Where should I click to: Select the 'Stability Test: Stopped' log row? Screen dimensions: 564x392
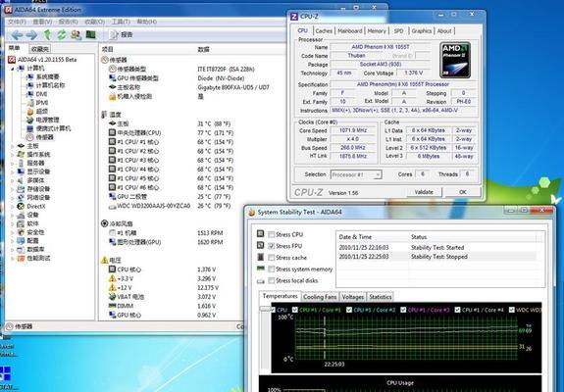pyautogui.click(x=437, y=257)
